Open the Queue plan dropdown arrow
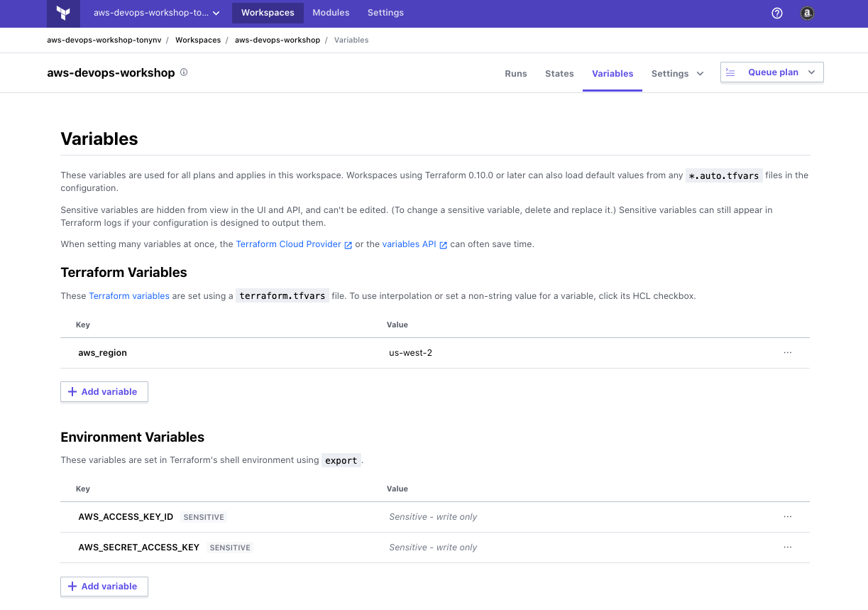This screenshot has height=610, width=868. (x=812, y=72)
